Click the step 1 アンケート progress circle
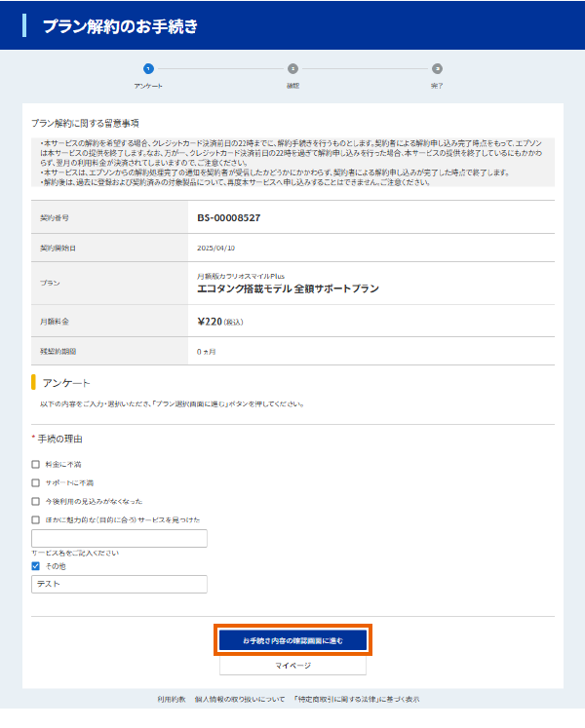The height and width of the screenshot is (728, 585). coord(148,69)
